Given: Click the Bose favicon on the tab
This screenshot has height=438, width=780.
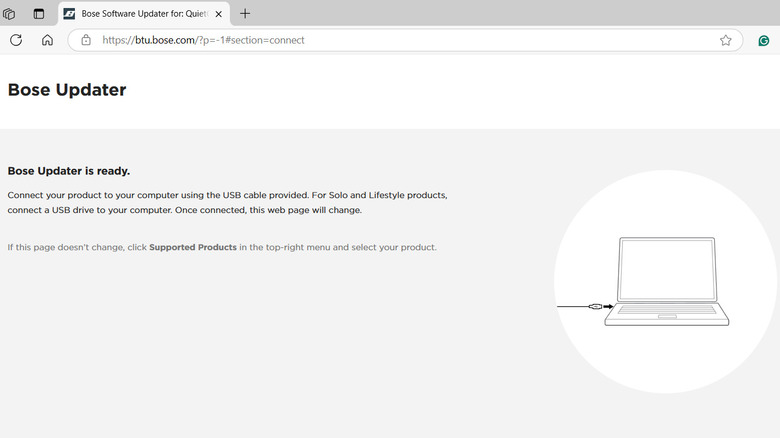Looking at the screenshot, I should tap(69, 14).
